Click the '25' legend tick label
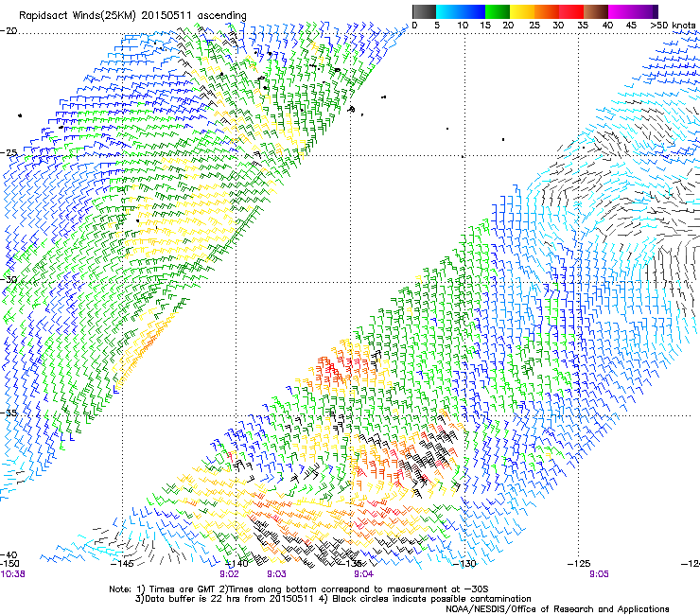 click(534, 26)
